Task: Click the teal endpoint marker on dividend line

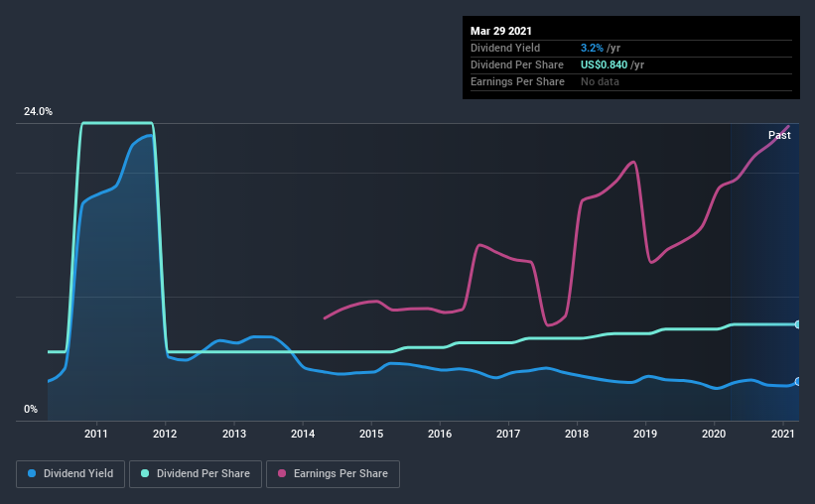Action: (798, 324)
